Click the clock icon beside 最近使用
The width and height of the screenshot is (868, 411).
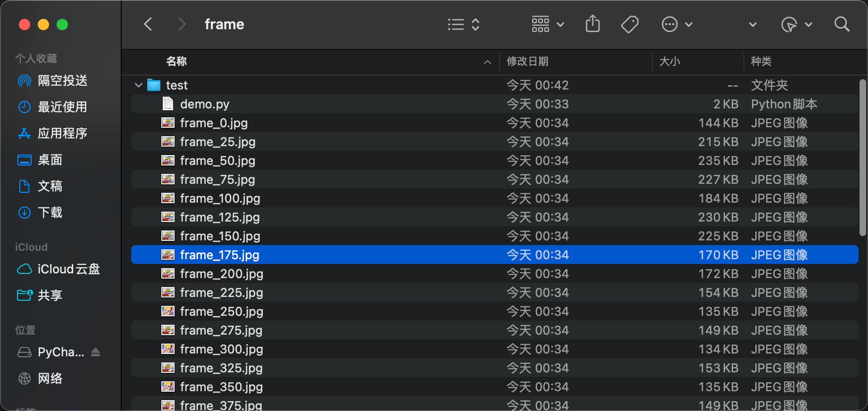point(25,107)
